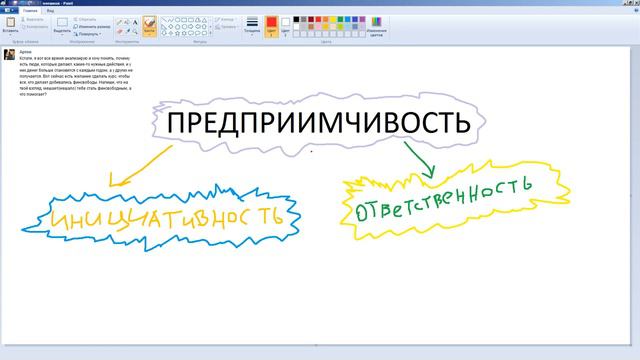
Task: Choose the Rounded rectangular callout shape
Action: click(191, 33)
